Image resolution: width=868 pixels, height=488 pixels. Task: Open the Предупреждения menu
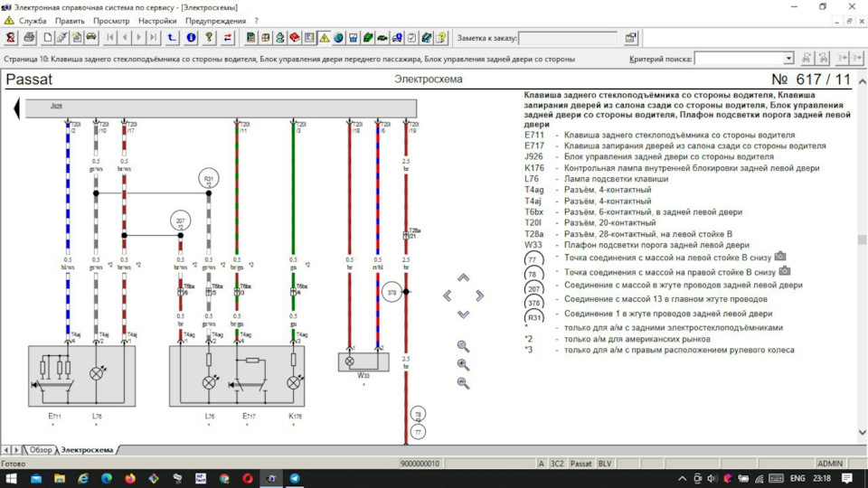coord(215,21)
